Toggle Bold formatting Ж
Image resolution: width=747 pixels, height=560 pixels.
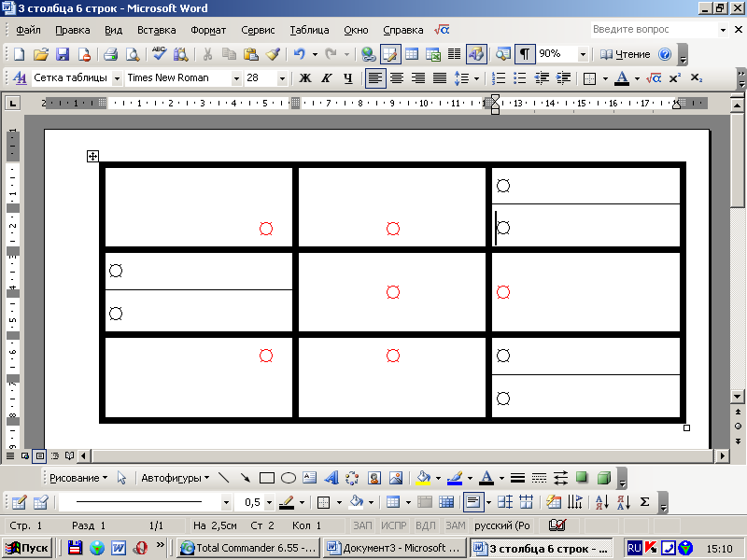click(x=305, y=78)
